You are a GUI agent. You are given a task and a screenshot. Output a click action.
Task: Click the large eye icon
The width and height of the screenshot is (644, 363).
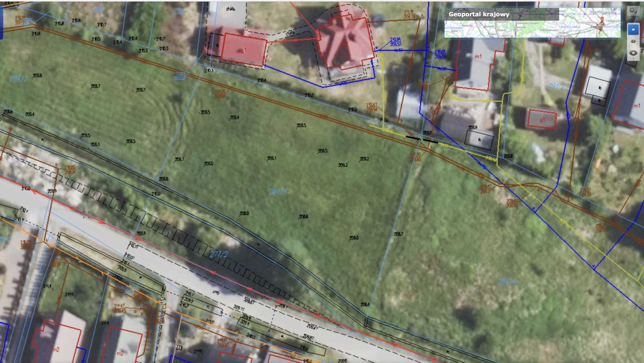tap(633, 53)
